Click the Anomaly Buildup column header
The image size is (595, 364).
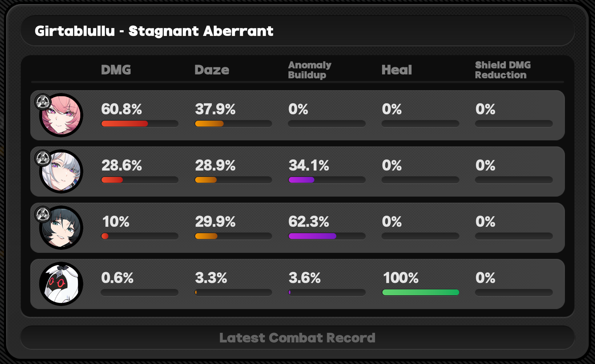(310, 70)
